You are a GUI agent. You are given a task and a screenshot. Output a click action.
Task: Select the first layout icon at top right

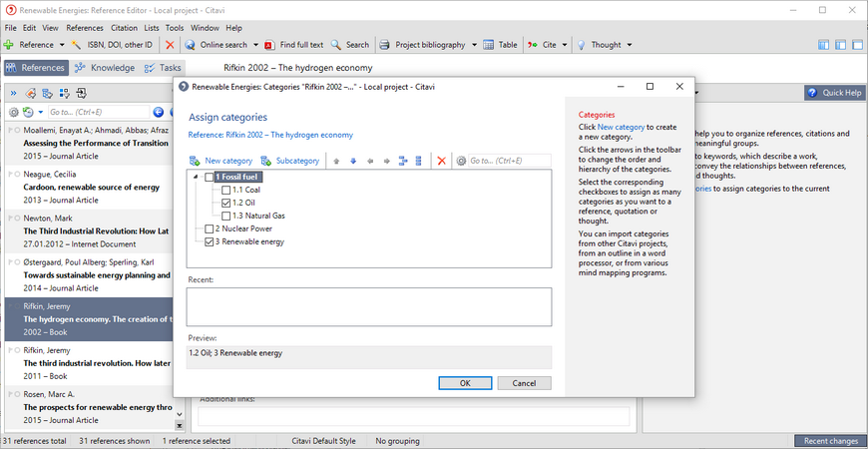click(824, 45)
